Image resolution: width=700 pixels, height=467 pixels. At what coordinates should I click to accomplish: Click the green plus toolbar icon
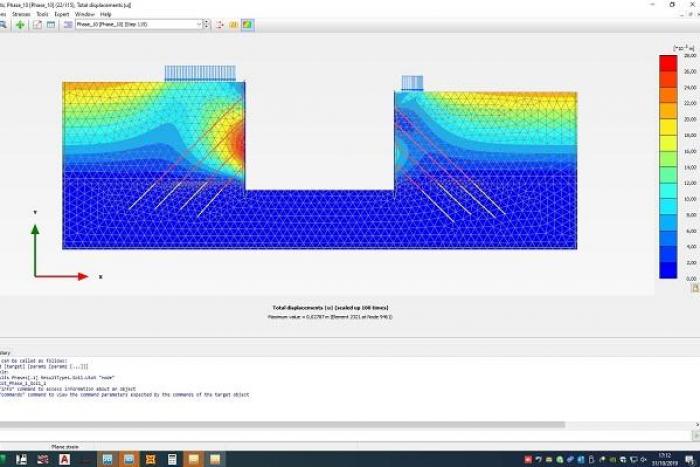point(19,24)
